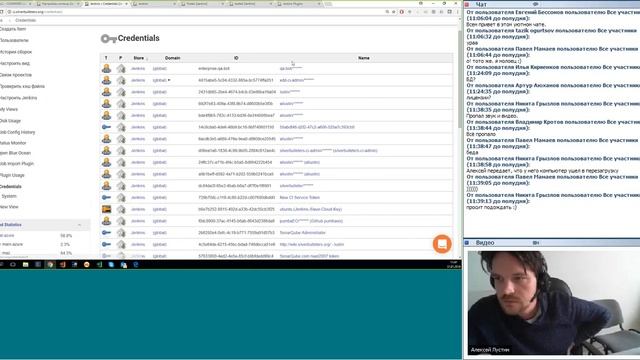Click the Jenkins store link in the enterprise.qa.bot row

138,69
